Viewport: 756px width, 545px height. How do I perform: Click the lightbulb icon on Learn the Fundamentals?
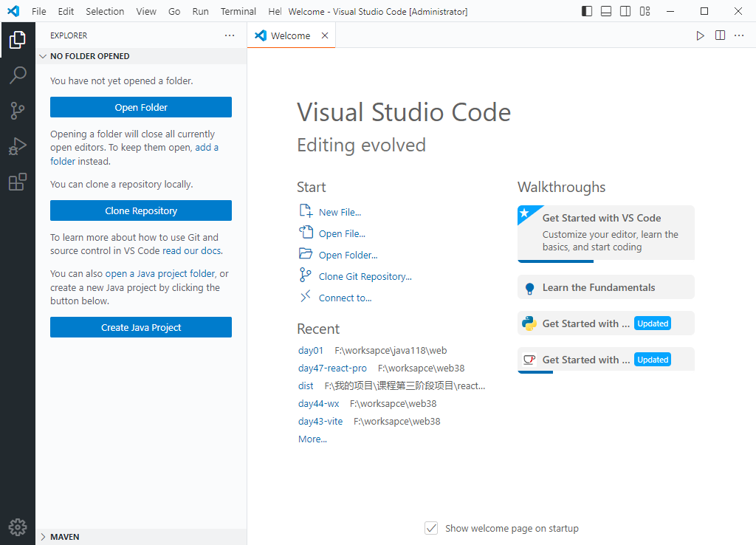[x=529, y=289]
